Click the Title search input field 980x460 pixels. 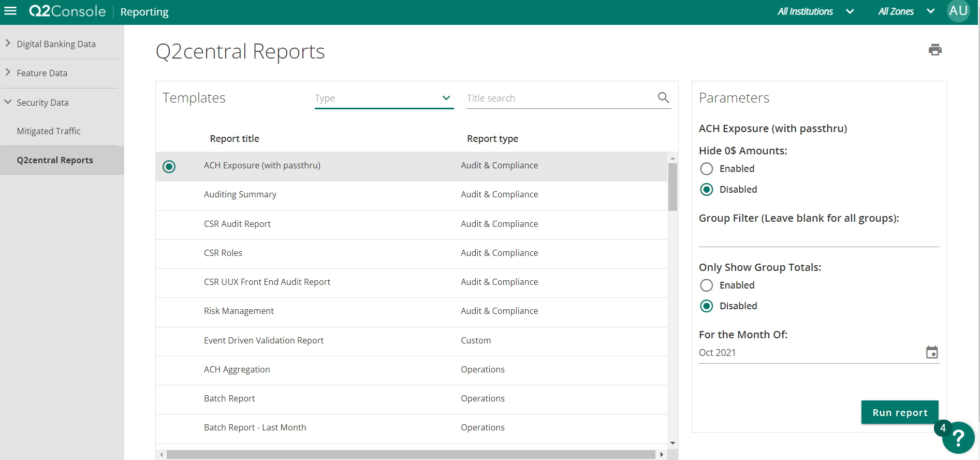560,98
